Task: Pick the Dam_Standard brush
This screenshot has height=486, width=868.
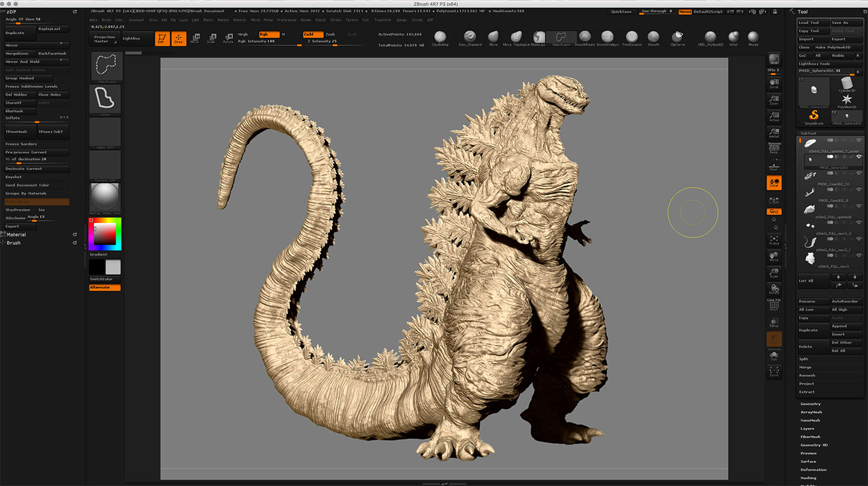Action: [x=470, y=38]
